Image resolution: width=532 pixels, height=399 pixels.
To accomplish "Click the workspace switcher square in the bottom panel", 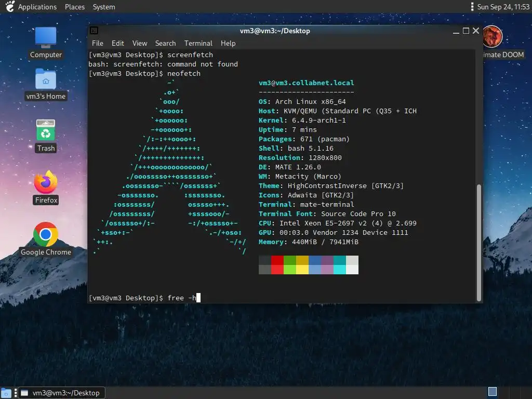I will [493, 392].
